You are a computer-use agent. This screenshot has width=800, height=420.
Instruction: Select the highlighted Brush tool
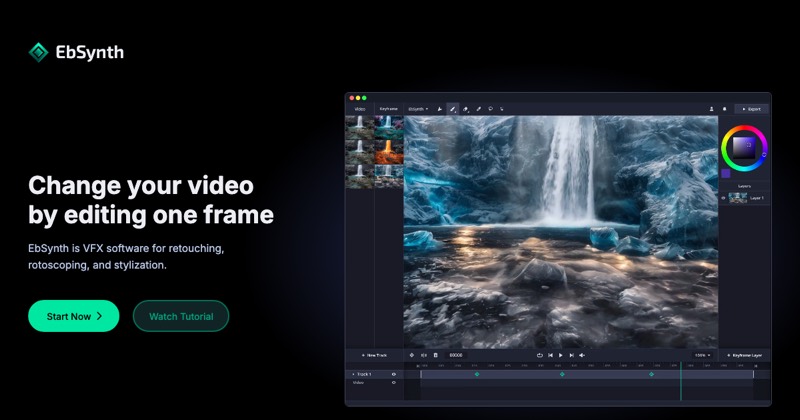point(453,109)
